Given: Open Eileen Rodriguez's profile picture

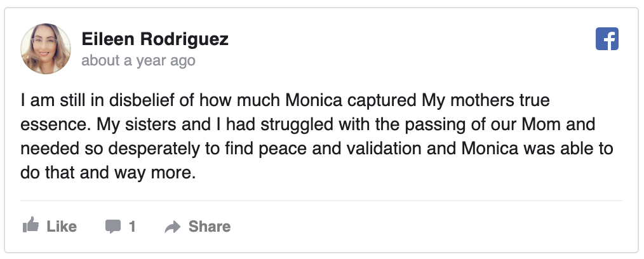Looking at the screenshot, I should click(x=46, y=50).
